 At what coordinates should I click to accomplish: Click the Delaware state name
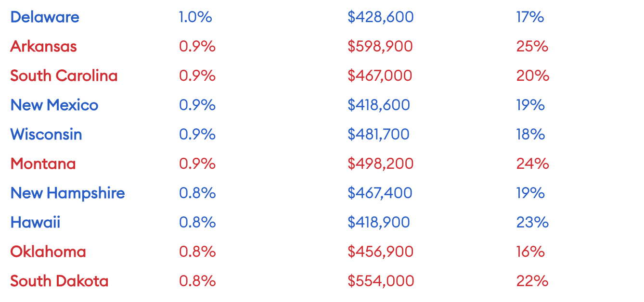pyautogui.click(x=45, y=17)
